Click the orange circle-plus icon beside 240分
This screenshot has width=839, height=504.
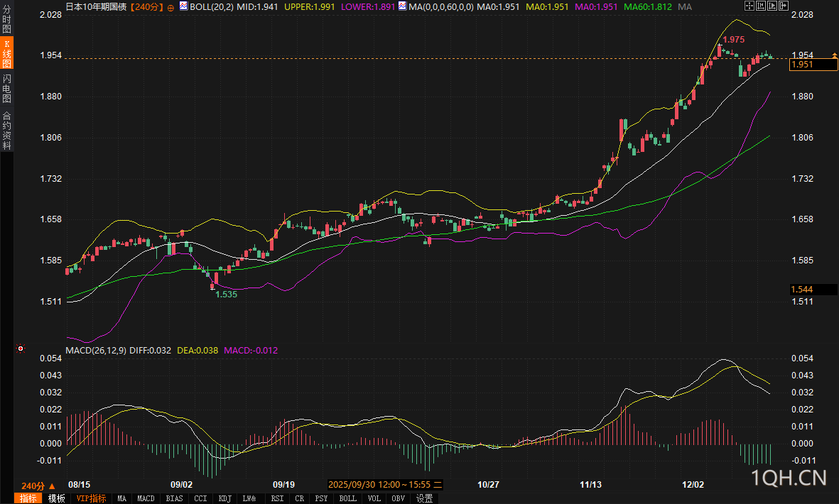(x=170, y=7)
